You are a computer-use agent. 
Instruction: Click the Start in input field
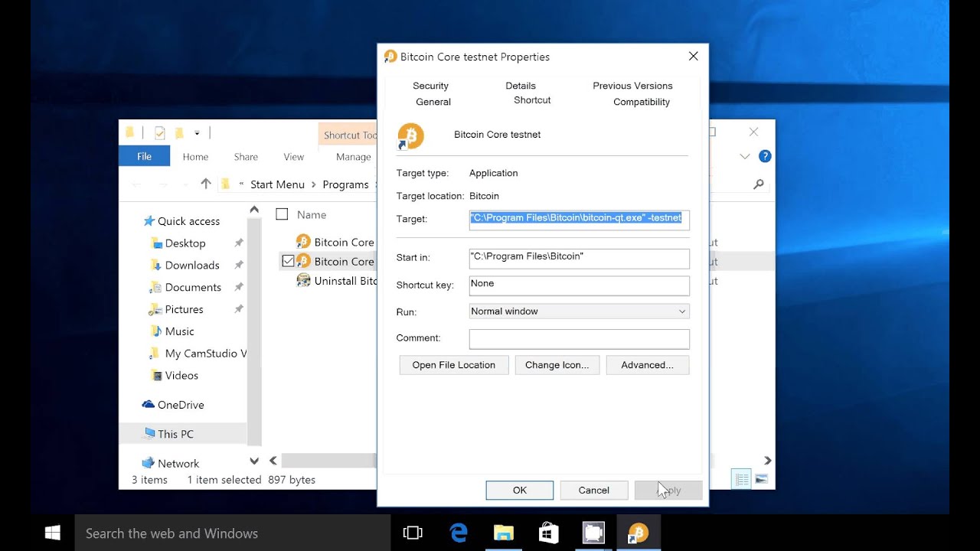(579, 259)
